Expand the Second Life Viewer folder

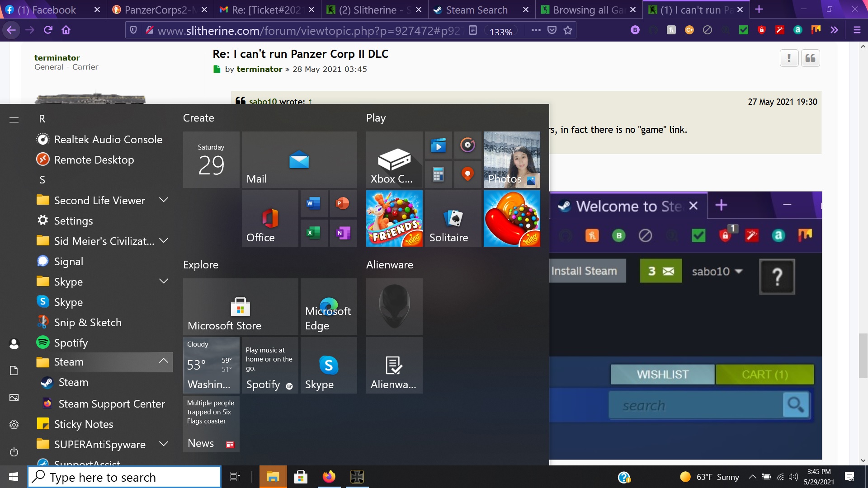[x=164, y=200]
